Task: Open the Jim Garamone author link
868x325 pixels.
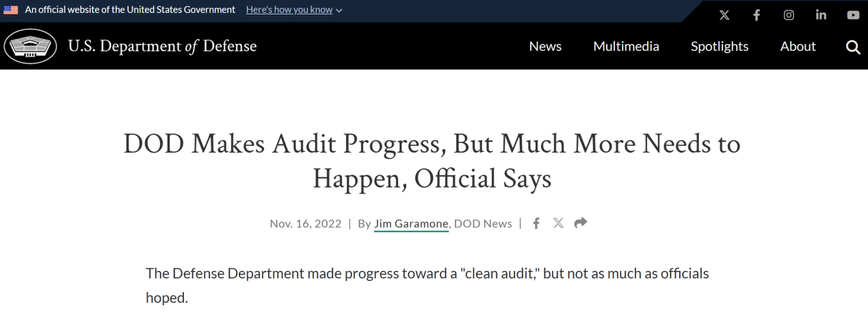Action: 411,224
